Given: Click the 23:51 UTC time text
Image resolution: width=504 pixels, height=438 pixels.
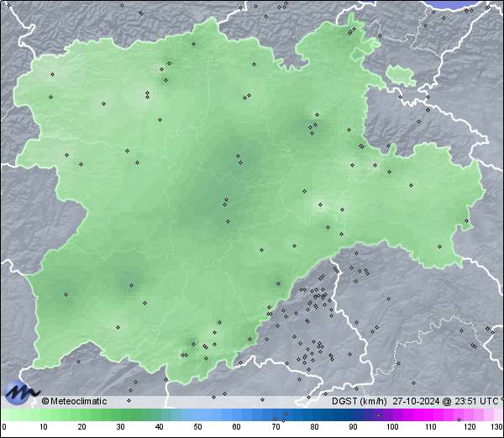Looking at the screenshot, I should (476, 401).
